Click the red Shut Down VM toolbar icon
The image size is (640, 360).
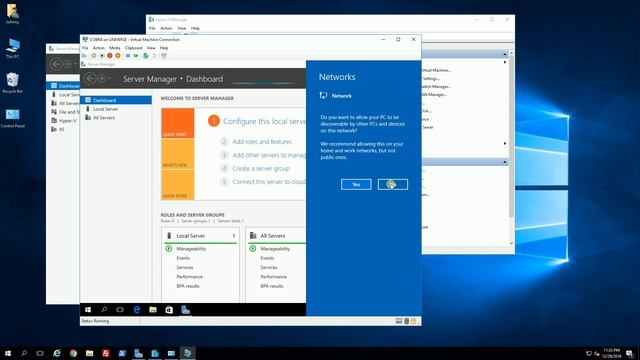click(x=109, y=56)
